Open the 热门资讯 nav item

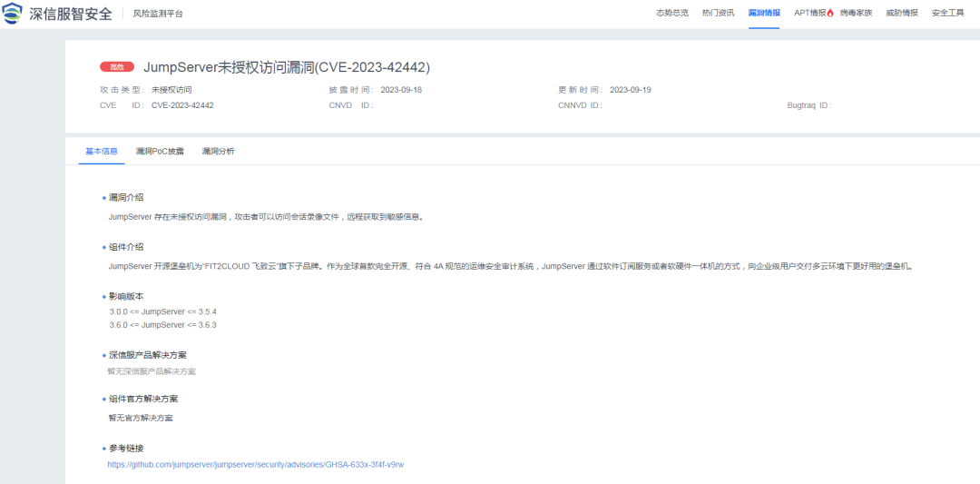(718, 13)
